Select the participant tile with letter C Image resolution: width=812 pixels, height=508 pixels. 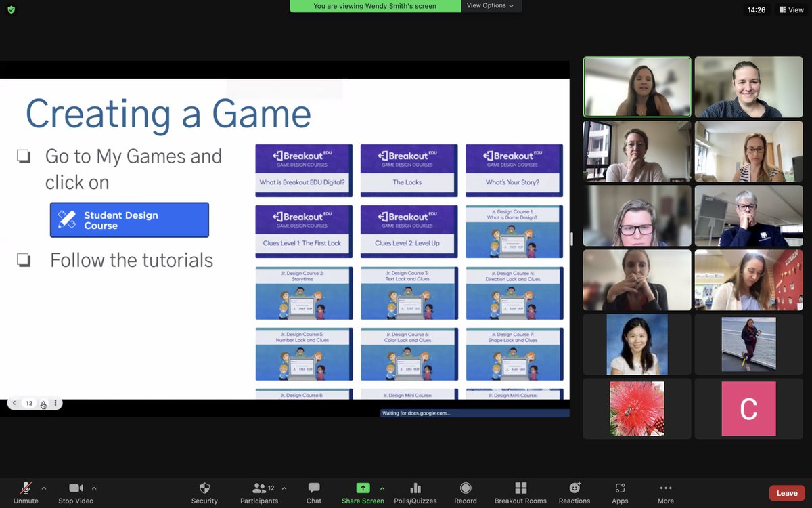tap(748, 408)
